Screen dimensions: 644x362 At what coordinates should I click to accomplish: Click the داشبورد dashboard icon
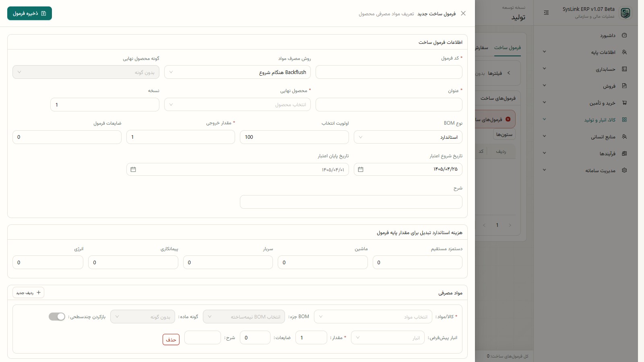624,35
